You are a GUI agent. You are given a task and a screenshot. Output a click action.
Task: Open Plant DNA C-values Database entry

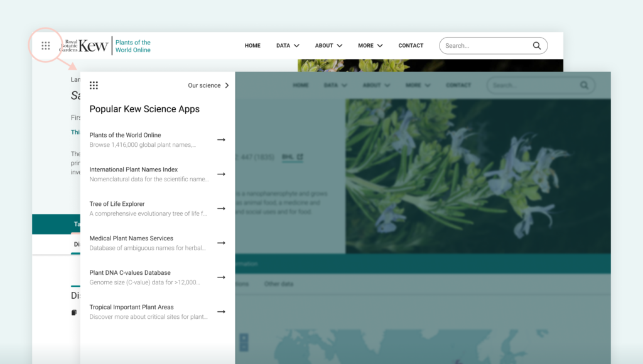158,277
